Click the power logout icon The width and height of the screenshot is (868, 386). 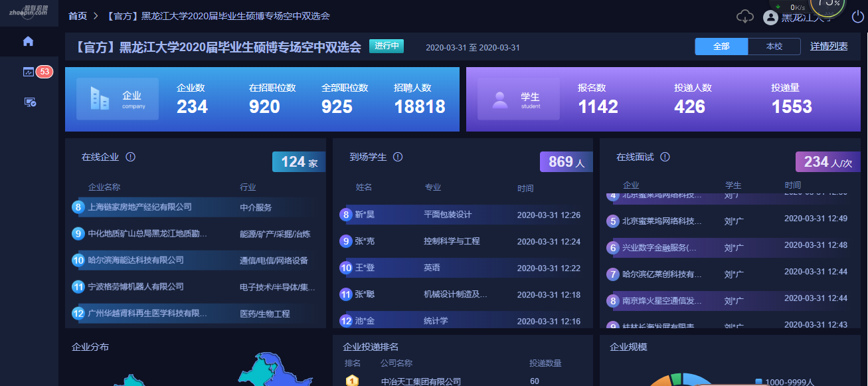(x=857, y=17)
